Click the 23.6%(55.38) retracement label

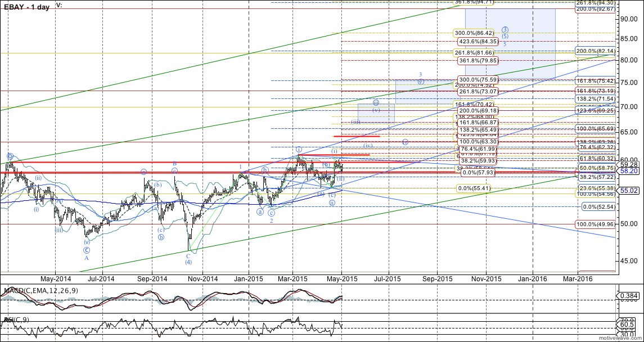click(x=597, y=188)
